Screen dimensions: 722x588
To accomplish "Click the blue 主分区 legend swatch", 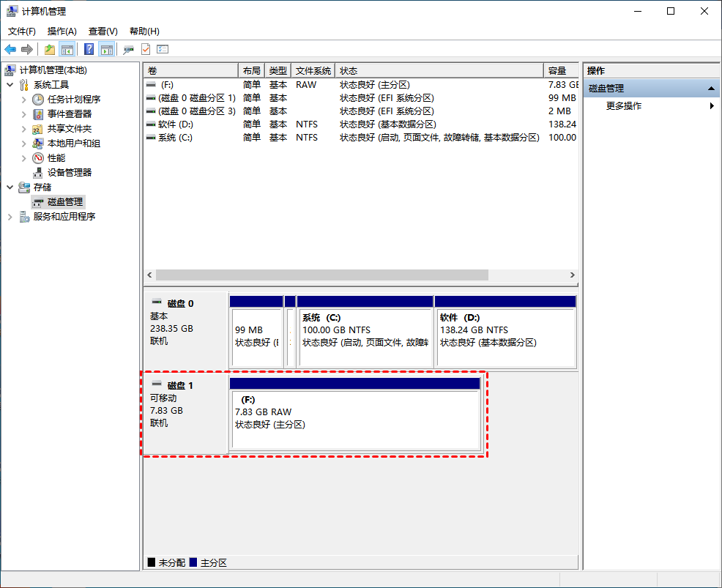I will pyautogui.click(x=193, y=562).
